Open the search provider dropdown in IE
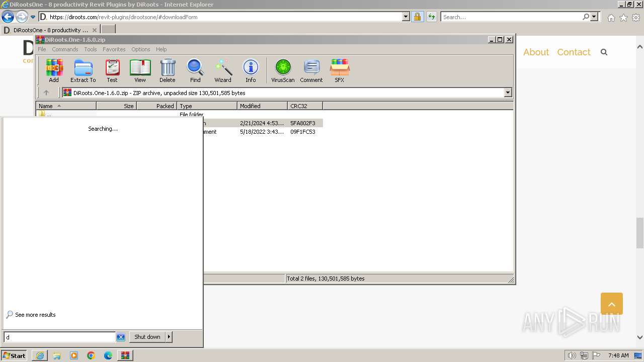The image size is (644, 362). point(594,17)
